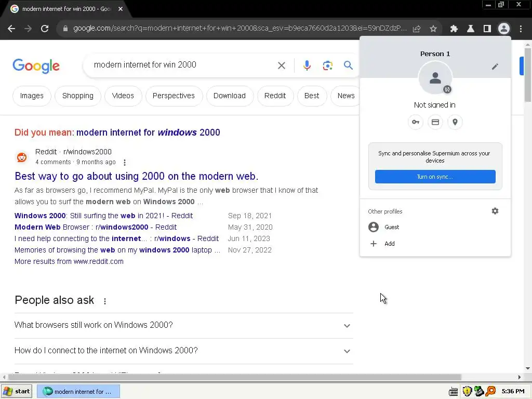532x399 pixels.
Task: Click the orange magnifier tray icon
Action: pyautogui.click(x=490, y=392)
